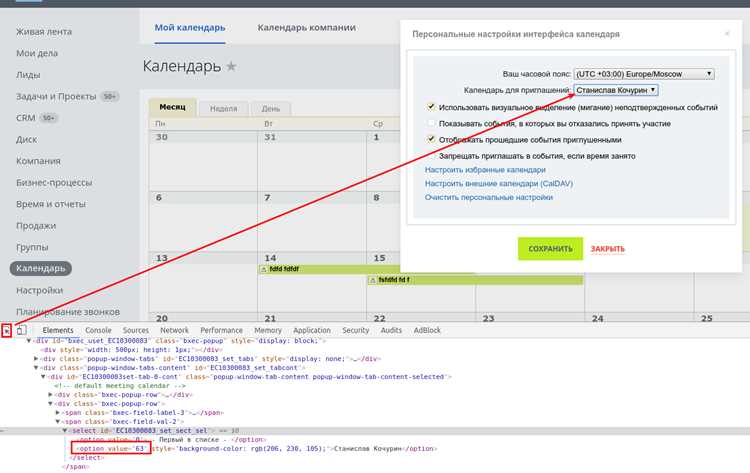750x473 pixels.
Task: Enable forbidding invitations when time is busy
Action: pyautogui.click(x=431, y=155)
